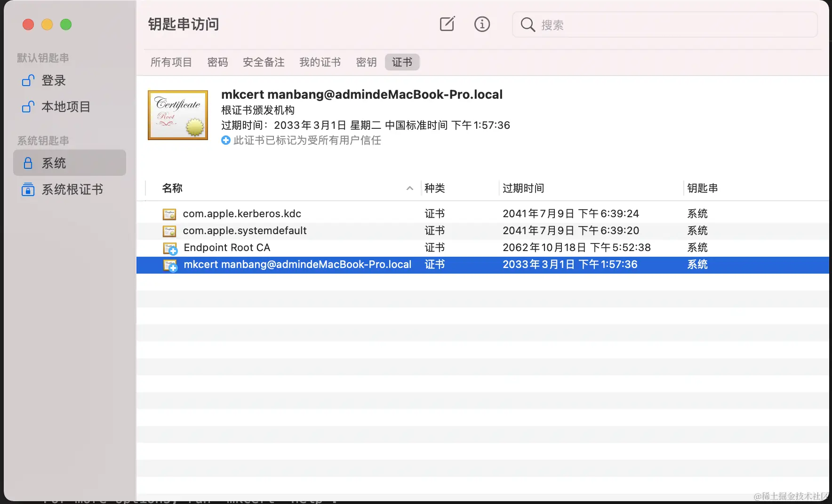This screenshot has height=504, width=832.
Task: Click expiry date 2062年10月18日 下午5:52:38
Action: [x=576, y=247]
